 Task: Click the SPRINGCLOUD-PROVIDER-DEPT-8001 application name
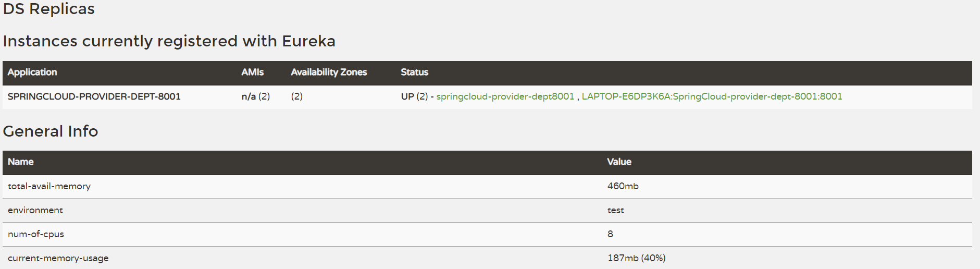pos(94,96)
